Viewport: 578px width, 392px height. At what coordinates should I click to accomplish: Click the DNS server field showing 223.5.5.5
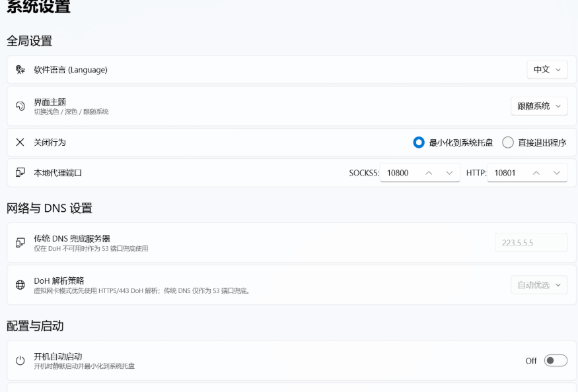click(531, 242)
